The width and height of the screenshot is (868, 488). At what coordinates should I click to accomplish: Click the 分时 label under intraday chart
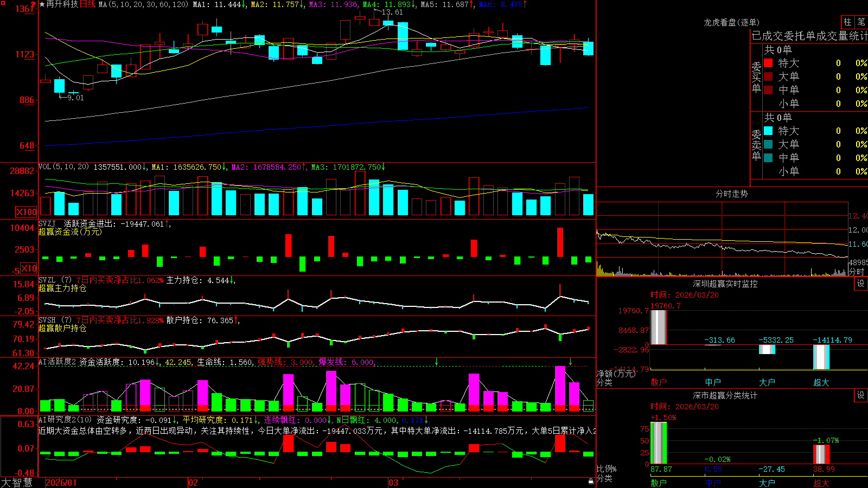(857, 272)
